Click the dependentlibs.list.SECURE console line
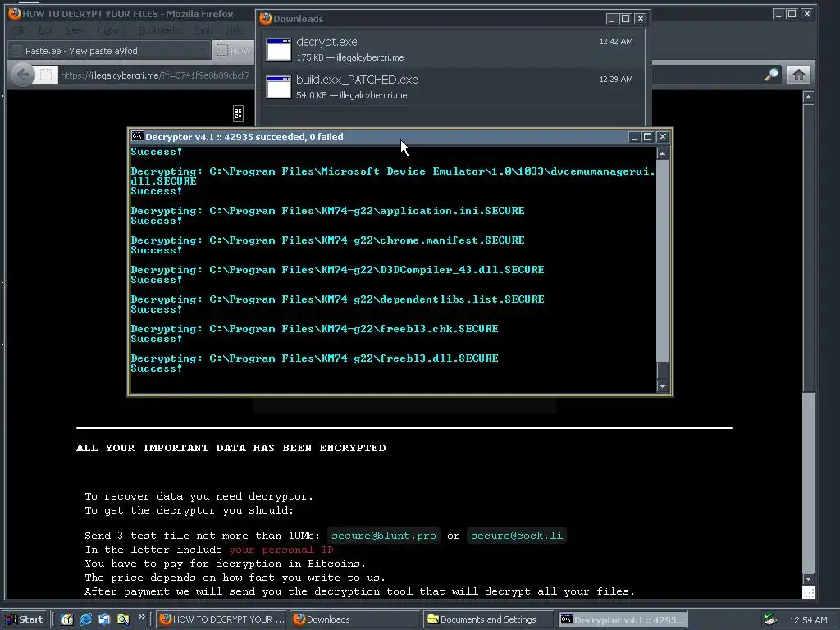This screenshot has width=840, height=630. coord(337,299)
